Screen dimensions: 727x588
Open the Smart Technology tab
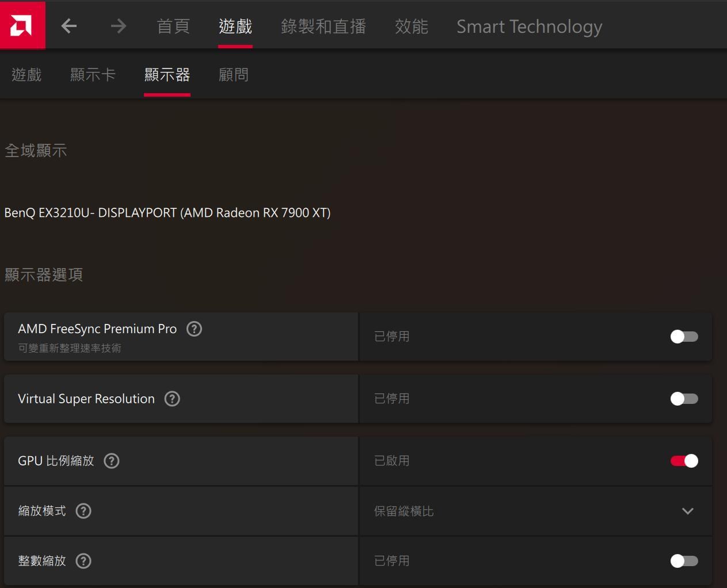coord(530,26)
